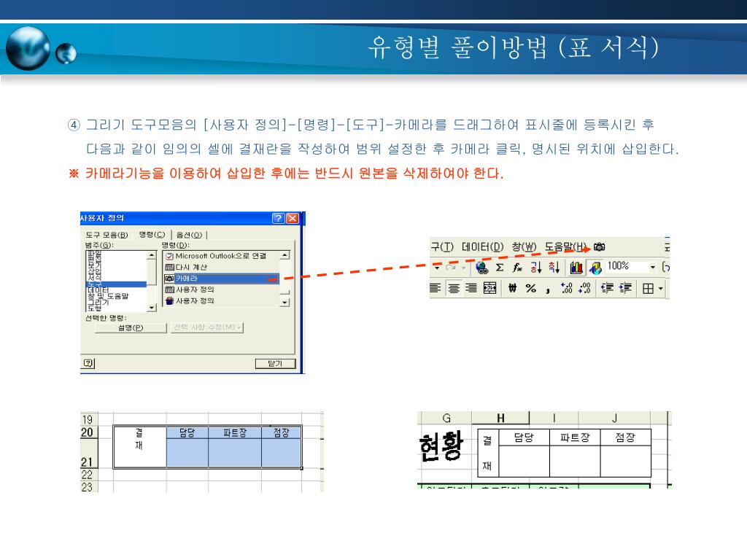747x560 pixels.
Task: Click the command list up scroll arrow
Action: (285, 256)
